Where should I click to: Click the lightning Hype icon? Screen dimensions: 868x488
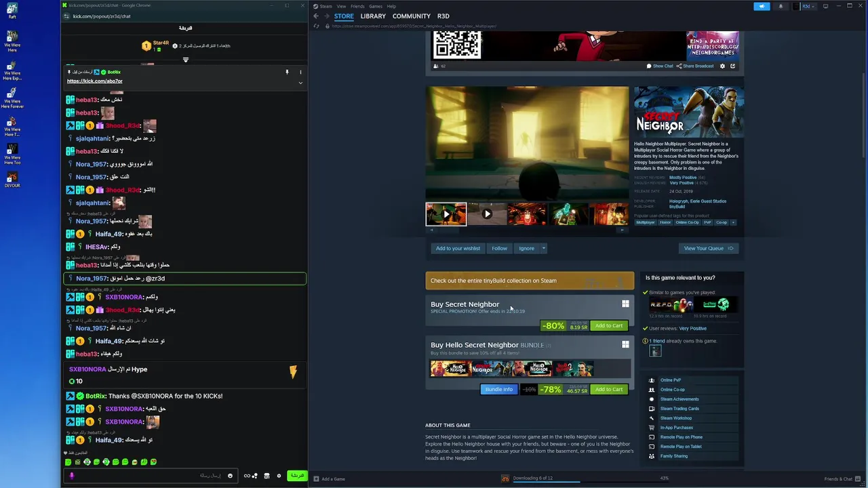[x=293, y=372]
